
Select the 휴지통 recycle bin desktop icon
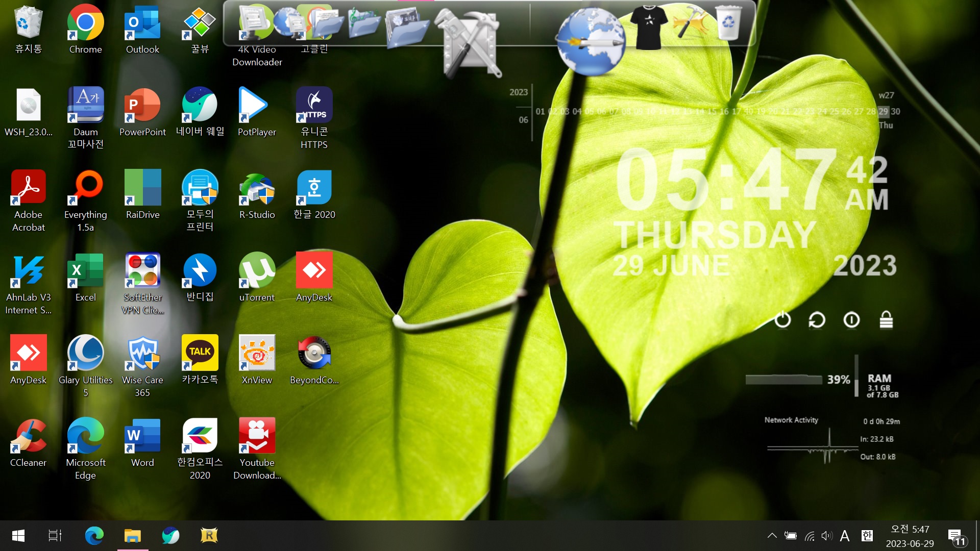[x=28, y=30]
